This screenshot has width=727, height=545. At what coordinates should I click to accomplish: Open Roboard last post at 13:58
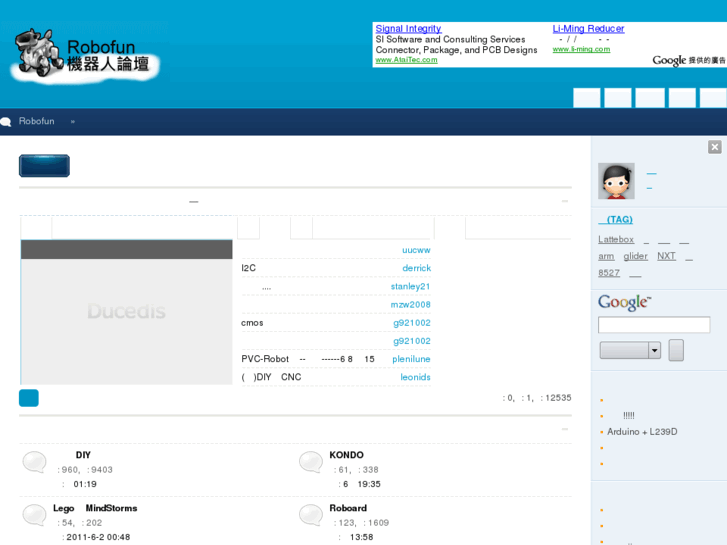click(x=361, y=537)
